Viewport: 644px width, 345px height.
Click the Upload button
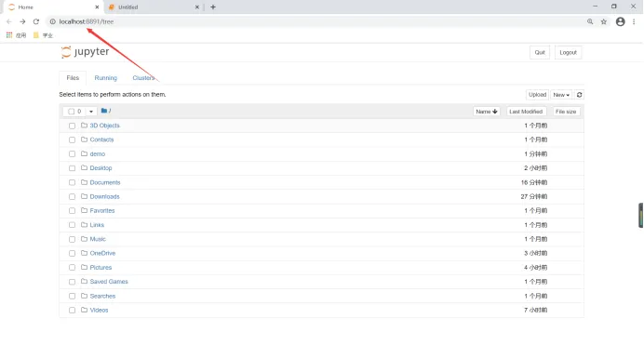537,95
